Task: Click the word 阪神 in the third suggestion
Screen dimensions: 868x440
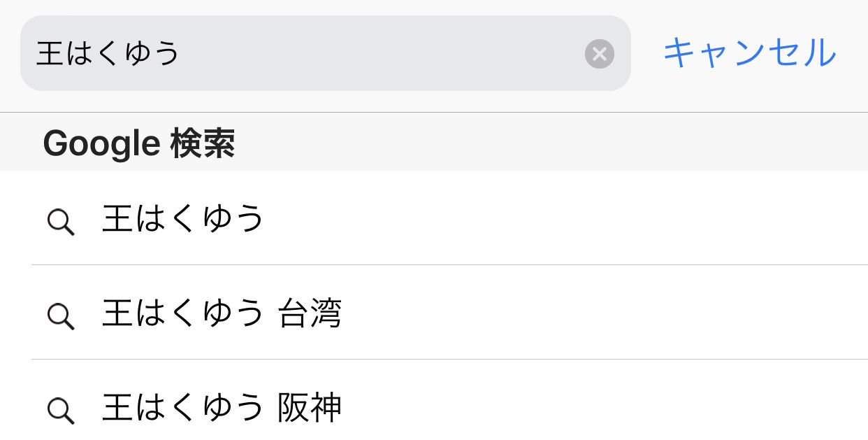Action: coord(310,408)
